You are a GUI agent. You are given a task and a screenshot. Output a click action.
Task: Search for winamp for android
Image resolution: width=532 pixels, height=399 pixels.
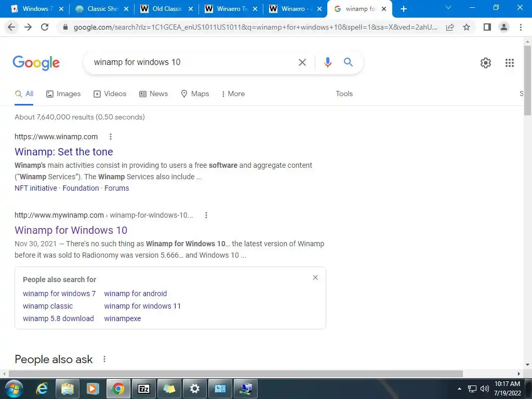click(136, 294)
